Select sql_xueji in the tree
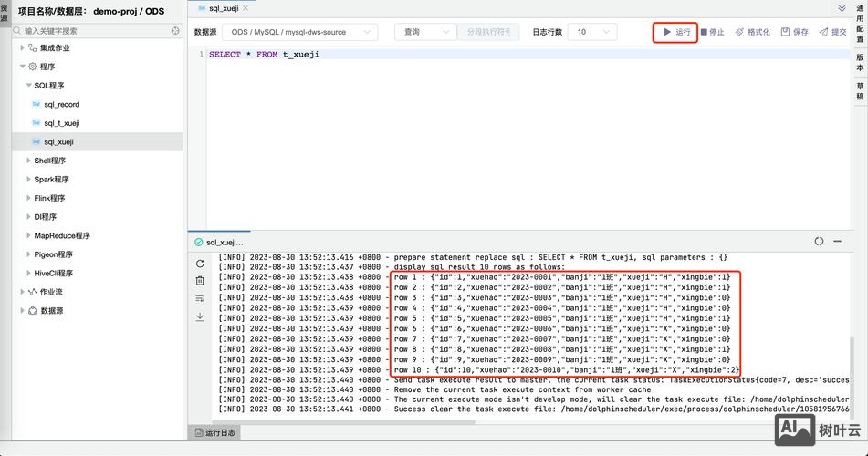Image resolution: width=868 pixels, height=456 pixels. [98, 141]
